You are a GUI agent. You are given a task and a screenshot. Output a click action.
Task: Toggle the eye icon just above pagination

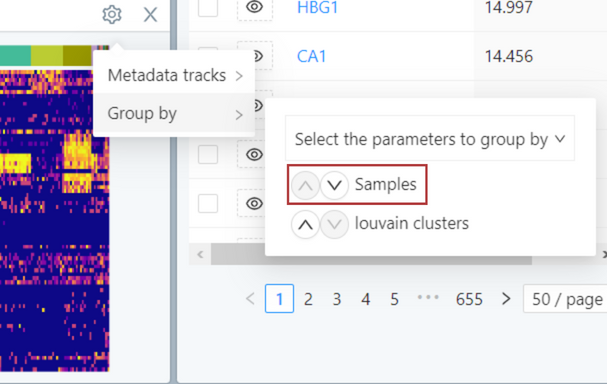click(x=254, y=203)
